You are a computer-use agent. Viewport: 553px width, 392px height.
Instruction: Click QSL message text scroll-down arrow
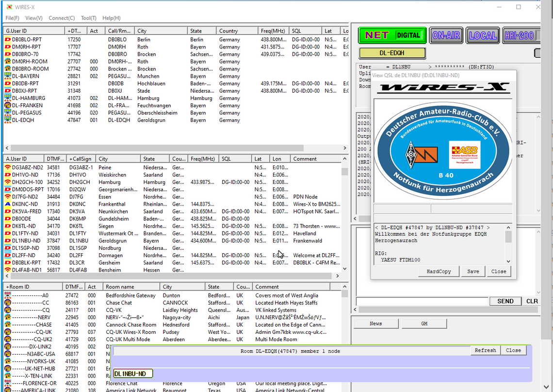click(x=508, y=261)
